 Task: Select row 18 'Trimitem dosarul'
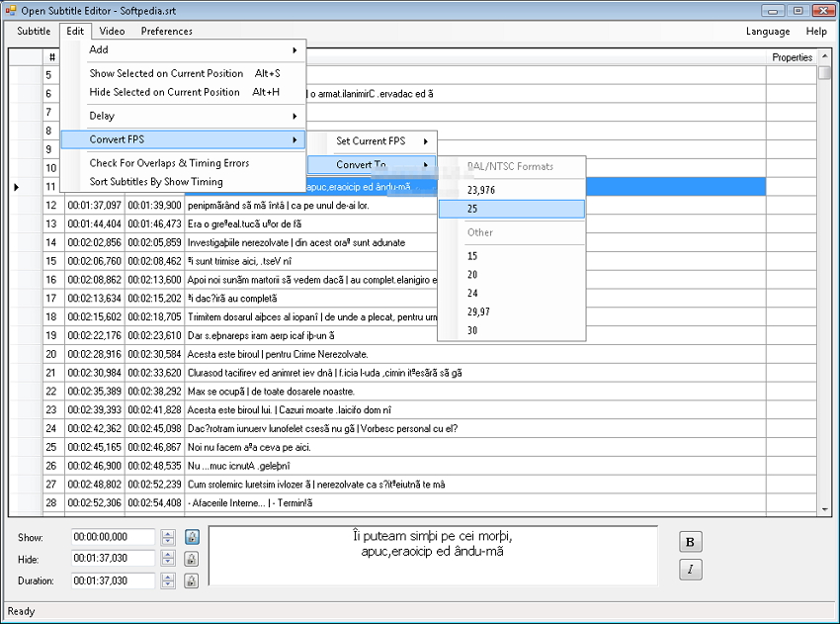click(311, 317)
